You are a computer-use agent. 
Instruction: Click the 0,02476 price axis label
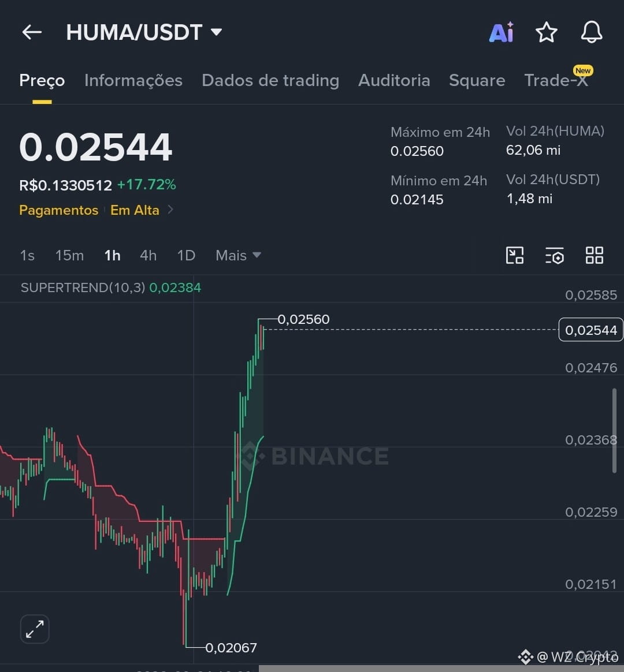pyautogui.click(x=591, y=368)
